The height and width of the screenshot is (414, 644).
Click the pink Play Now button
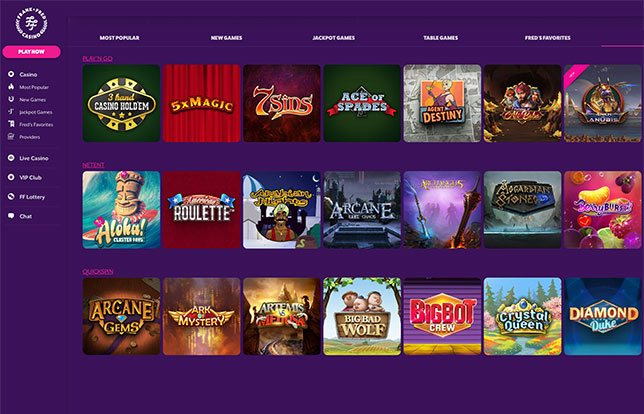(31, 52)
